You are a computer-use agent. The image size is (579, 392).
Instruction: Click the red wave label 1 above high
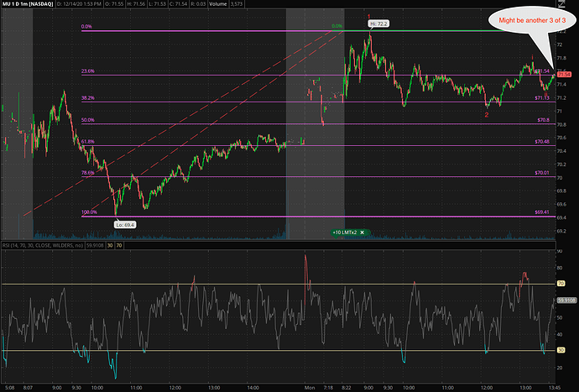coord(369,16)
